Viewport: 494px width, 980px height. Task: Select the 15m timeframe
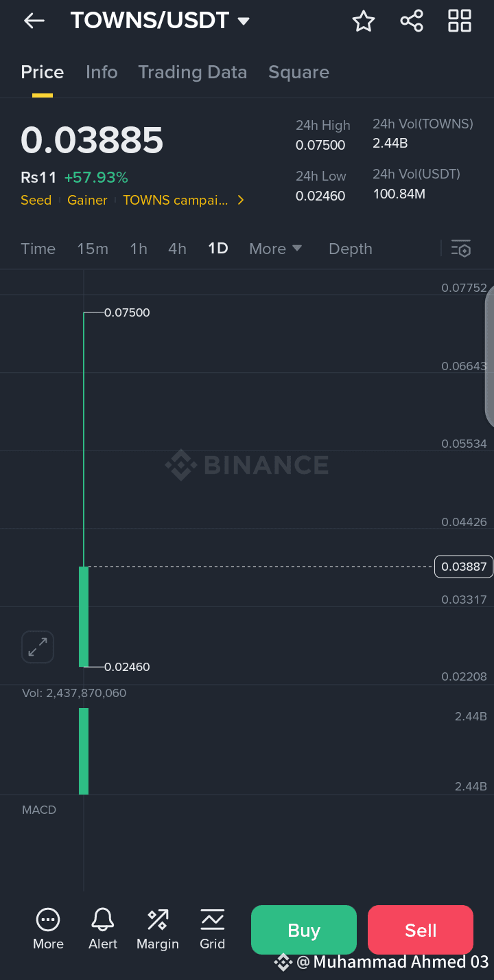click(x=93, y=249)
